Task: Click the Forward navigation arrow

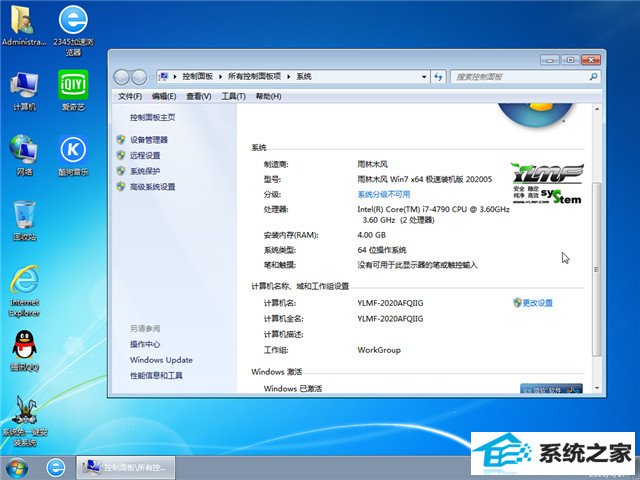Action: (x=139, y=77)
